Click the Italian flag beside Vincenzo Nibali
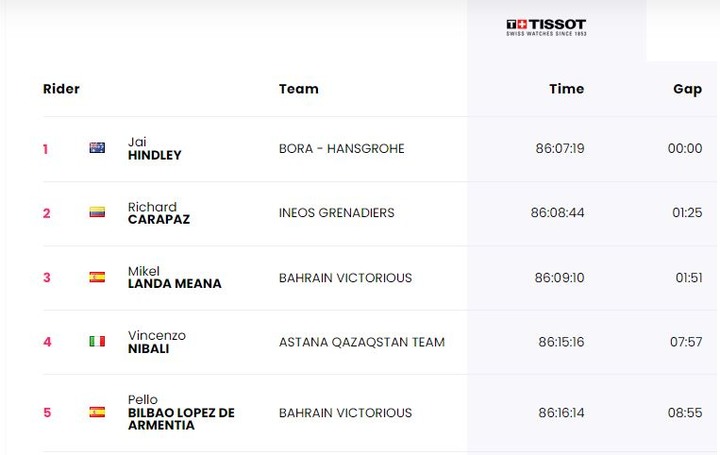This screenshot has width=720, height=455. (x=97, y=342)
